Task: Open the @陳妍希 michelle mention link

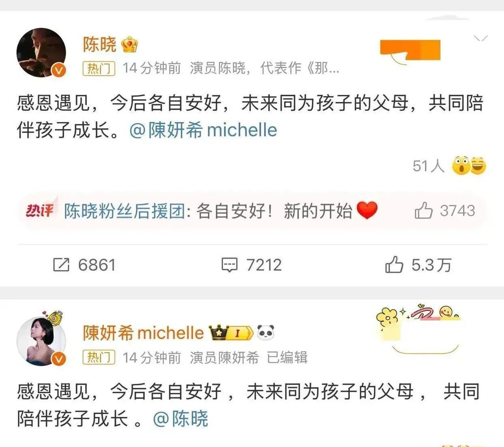Action: click(203, 130)
